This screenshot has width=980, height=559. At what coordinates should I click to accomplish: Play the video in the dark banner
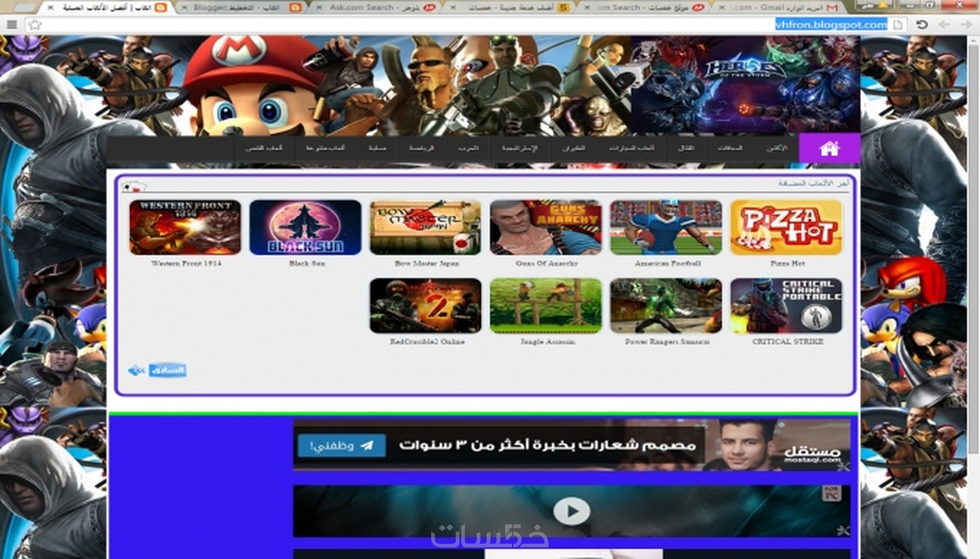571,511
